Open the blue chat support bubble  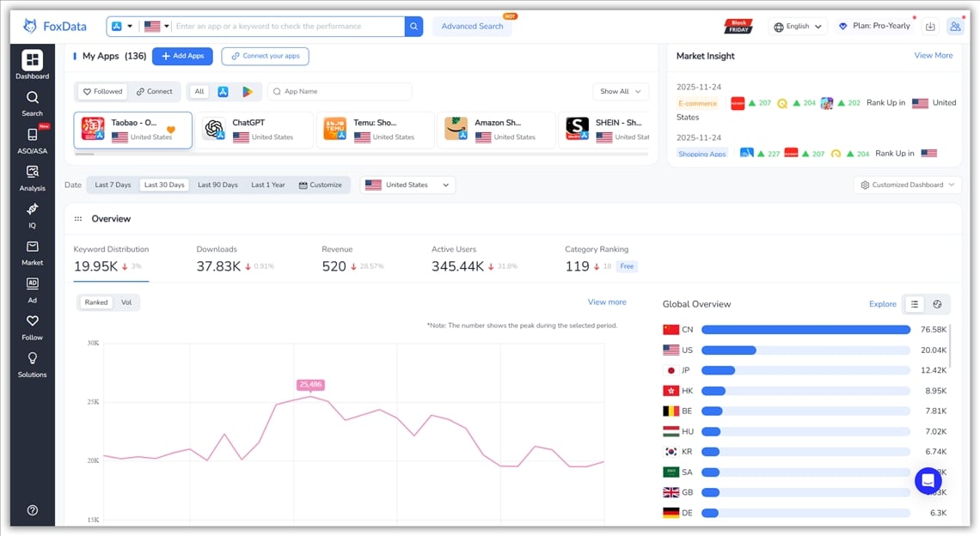(x=928, y=481)
